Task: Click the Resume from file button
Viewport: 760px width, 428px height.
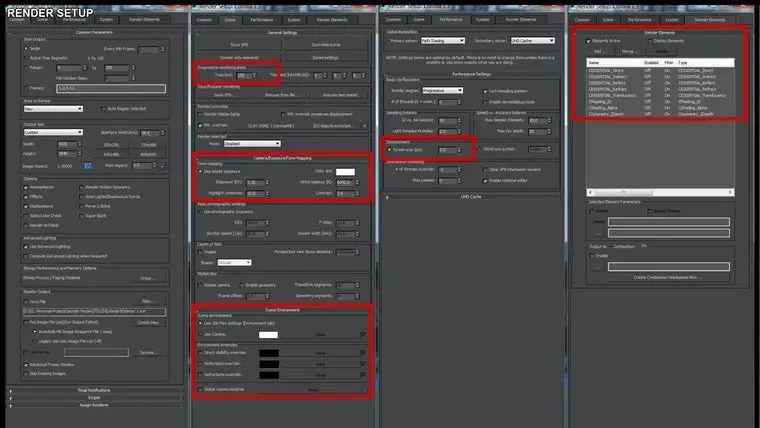Action: click(x=281, y=95)
